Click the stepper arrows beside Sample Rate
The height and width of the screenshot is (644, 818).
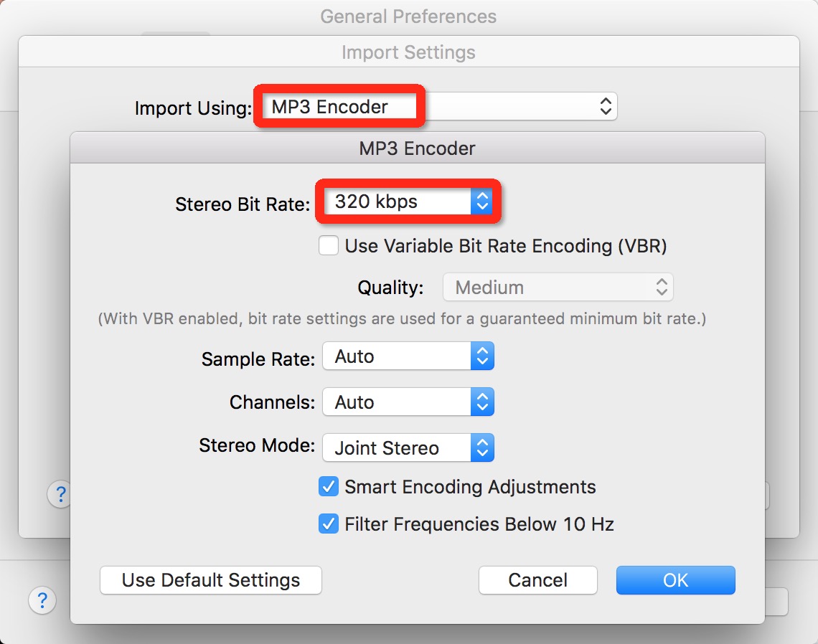pyautogui.click(x=482, y=356)
